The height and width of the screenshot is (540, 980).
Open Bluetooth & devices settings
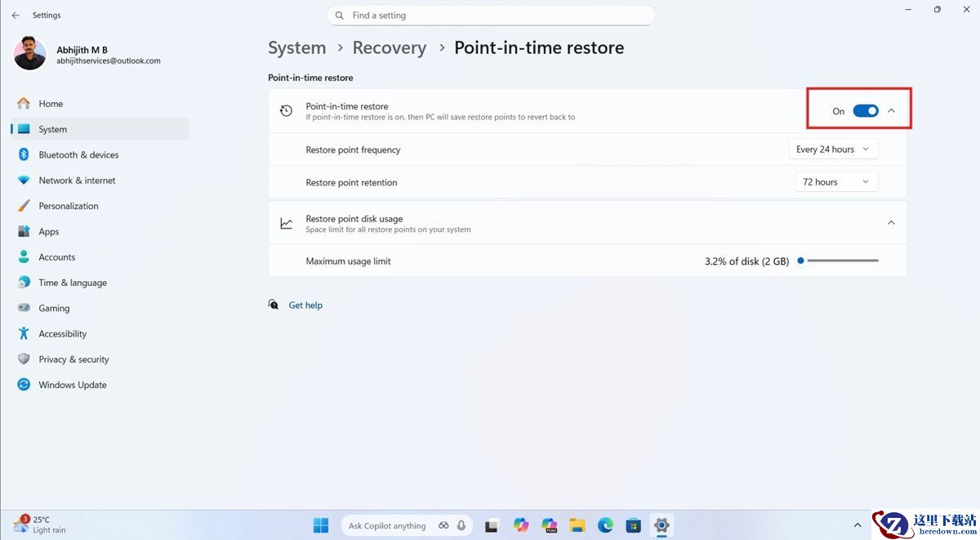pos(78,155)
